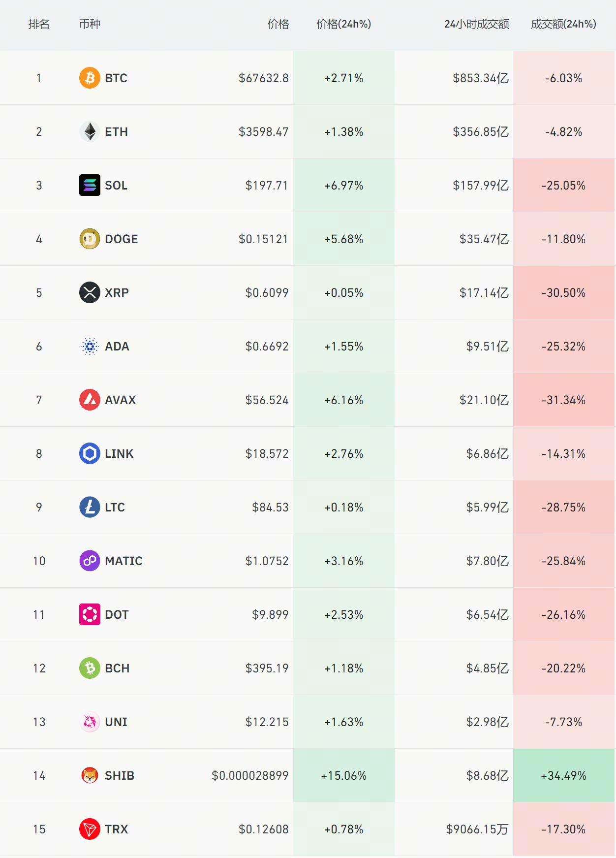Click the Chainlink hexagon icon
Image resolution: width=616 pixels, height=858 pixels.
[90, 453]
